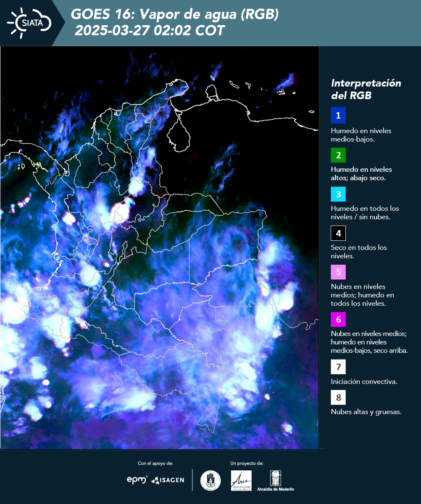Click the GOES 16 water vapor satellite map
The image size is (421, 504).
159,248
